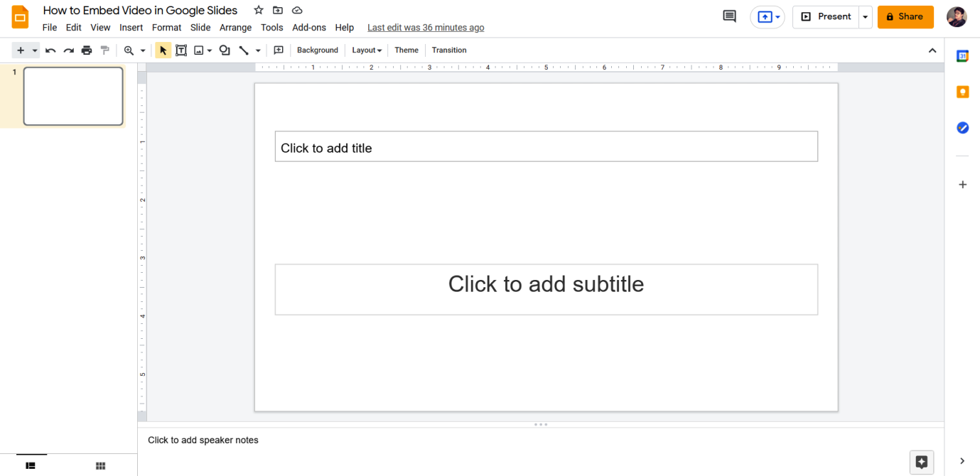Undo the last action
This screenshot has height=476, width=980.
tap(50, 50)
